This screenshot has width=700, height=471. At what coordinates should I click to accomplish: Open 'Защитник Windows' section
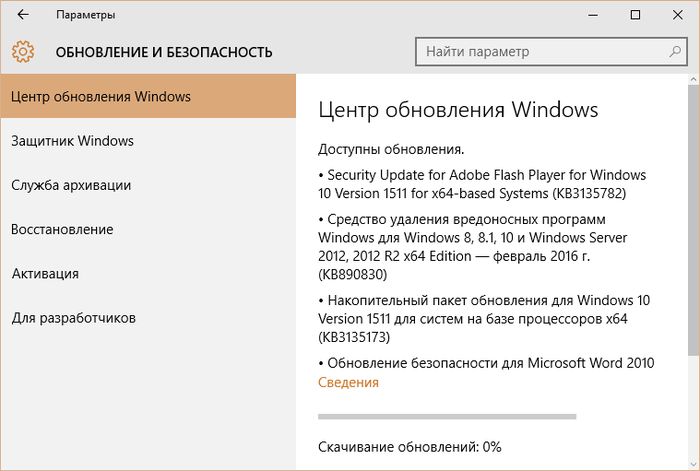tap(72, 141)
